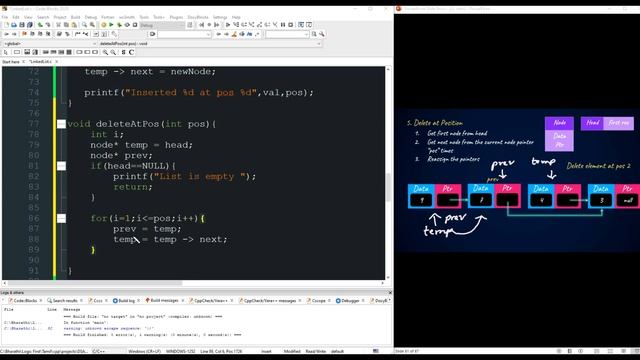Open the Search results tab
The height and width of the screenshot is (360, 640).
pos(64,300)
